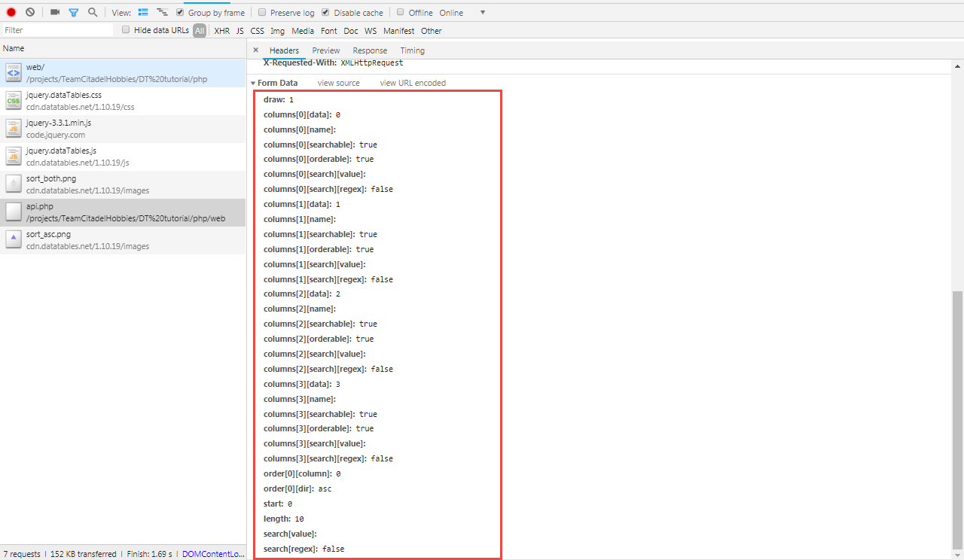Check Hide data URLs option

[126, 30]
